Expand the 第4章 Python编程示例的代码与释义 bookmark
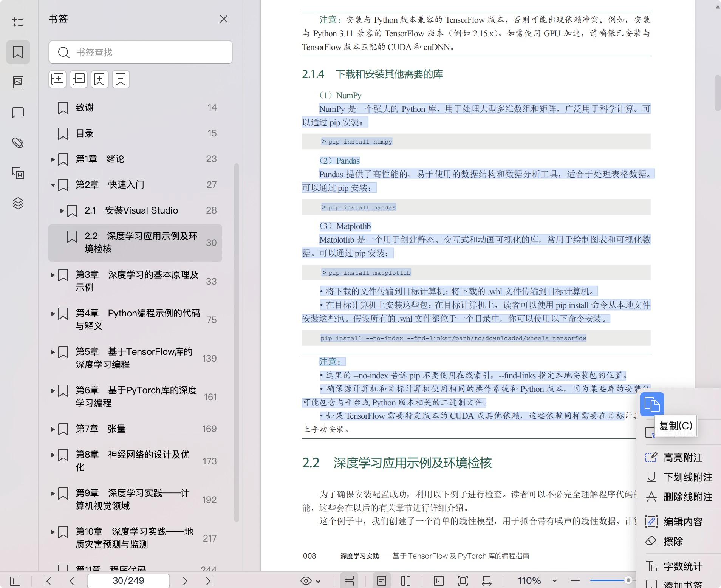 (53, 314)
